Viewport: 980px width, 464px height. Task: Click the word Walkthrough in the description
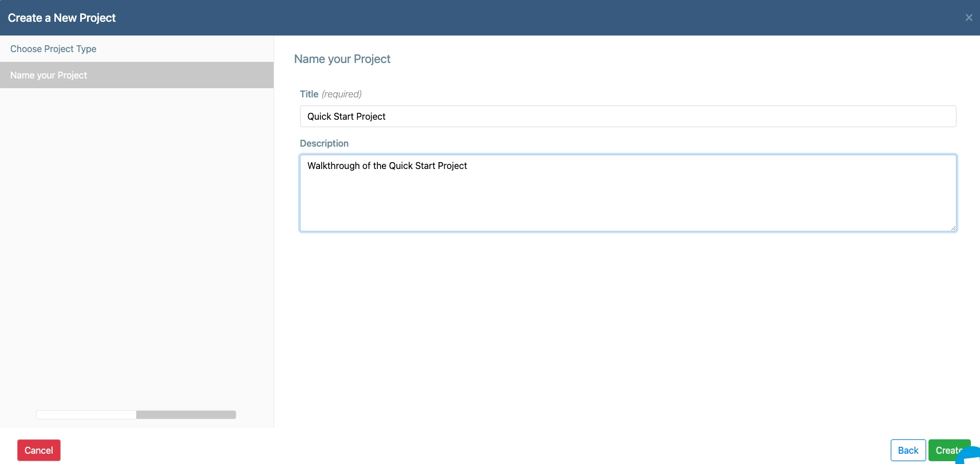(333, 166)
